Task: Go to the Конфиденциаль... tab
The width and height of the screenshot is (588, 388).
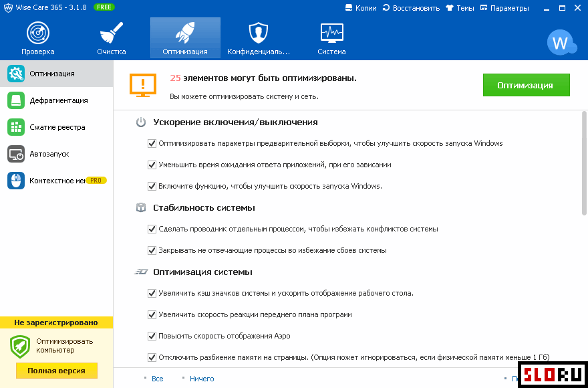Action: click(x=259, y=38)
